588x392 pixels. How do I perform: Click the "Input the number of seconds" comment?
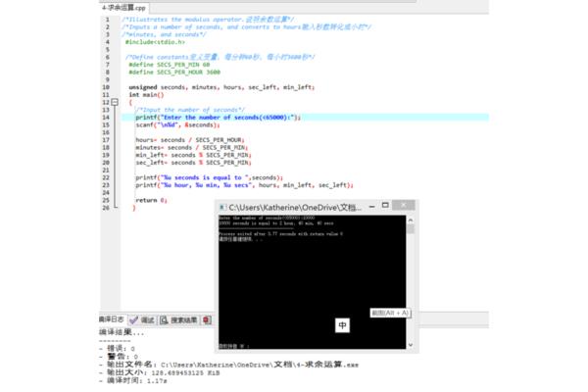tap(190, 110)
